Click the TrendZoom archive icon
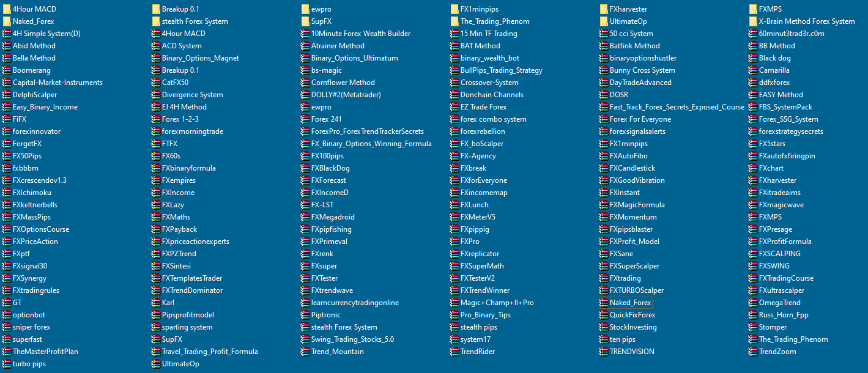Screen dimensions: 868x373 [753, 352]
